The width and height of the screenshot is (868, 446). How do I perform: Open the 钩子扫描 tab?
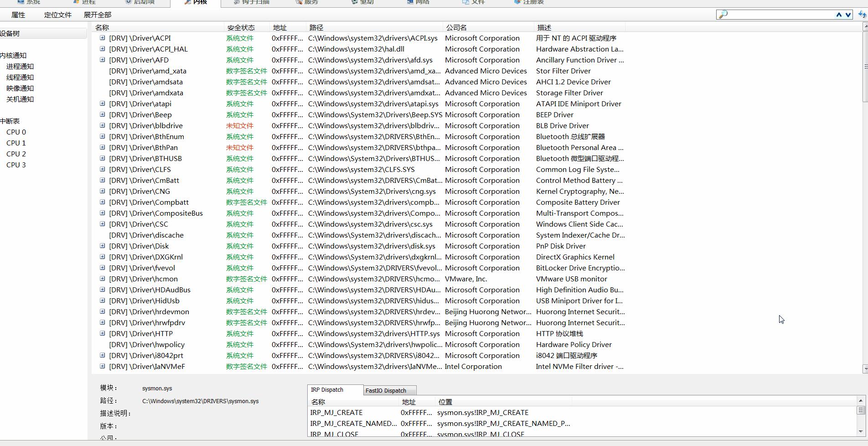coord(251,2)
